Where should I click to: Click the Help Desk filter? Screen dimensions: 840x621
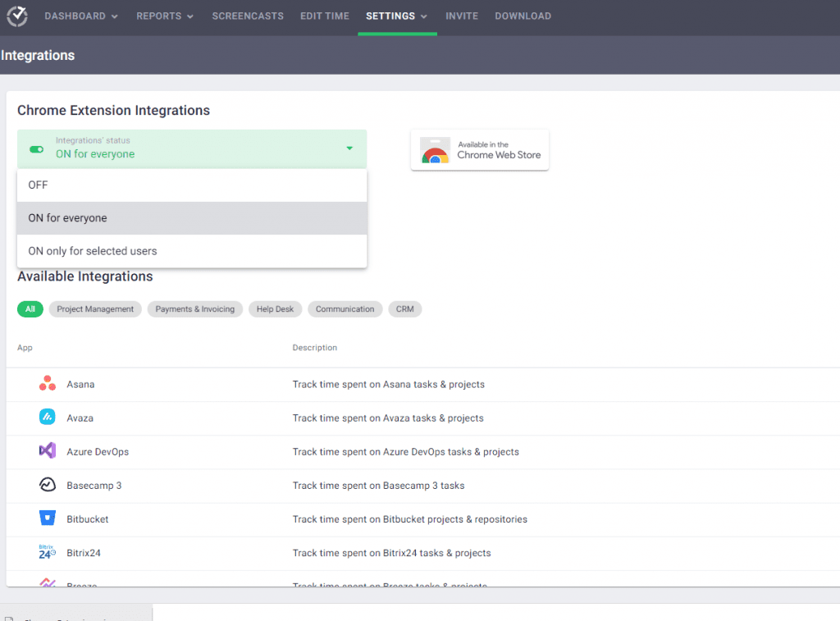point(274,309)
